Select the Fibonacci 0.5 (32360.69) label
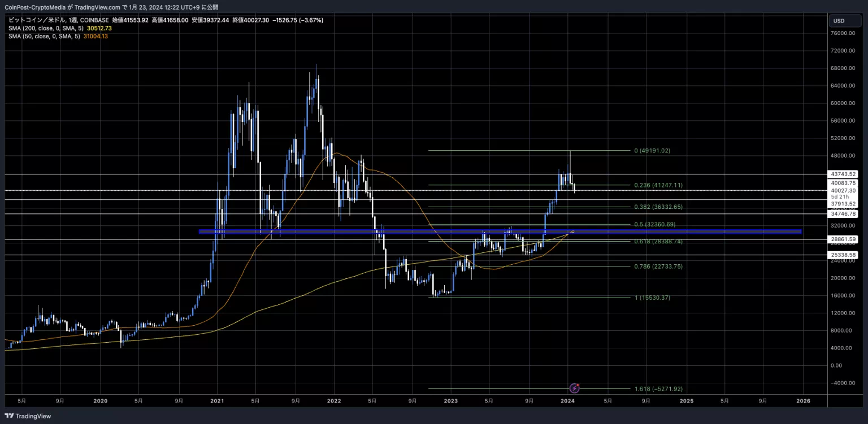This screenshot has width=868, height=424. 654,225
